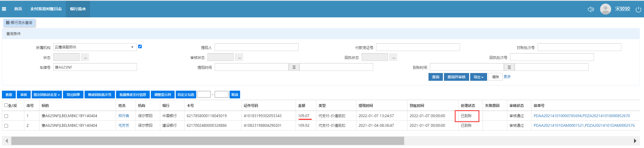Click the 查询 button

436,77
